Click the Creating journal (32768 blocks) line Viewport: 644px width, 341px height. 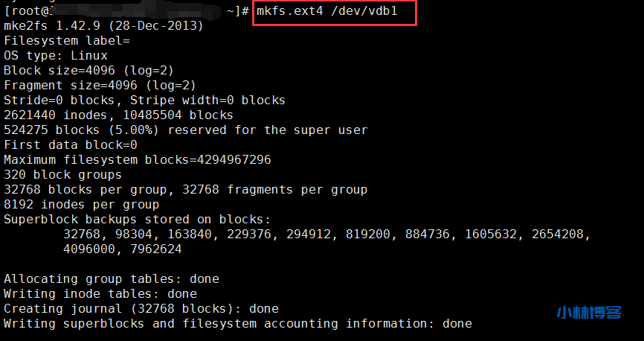pos(141,308)
